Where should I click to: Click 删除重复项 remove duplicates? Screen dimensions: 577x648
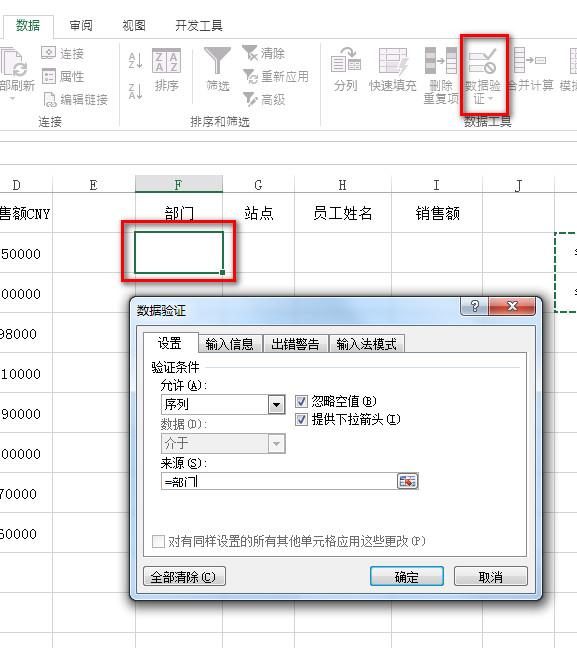tap(441, 75)
